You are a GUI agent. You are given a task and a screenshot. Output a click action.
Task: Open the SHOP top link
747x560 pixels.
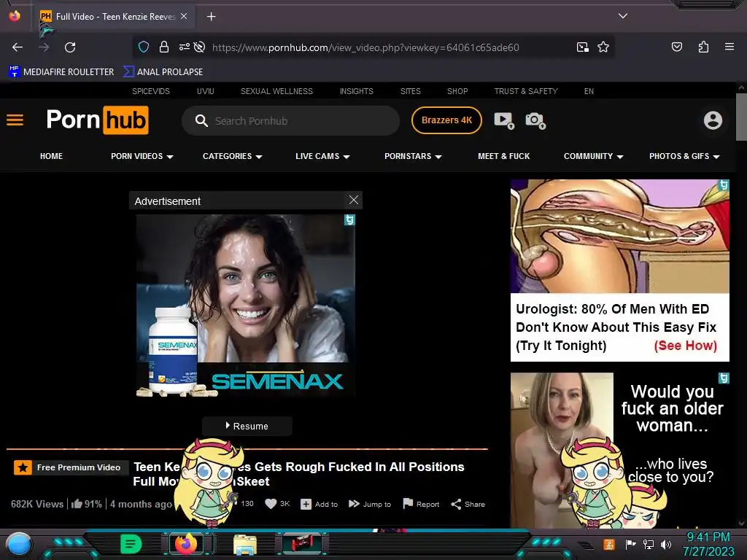tap(457, 91)
